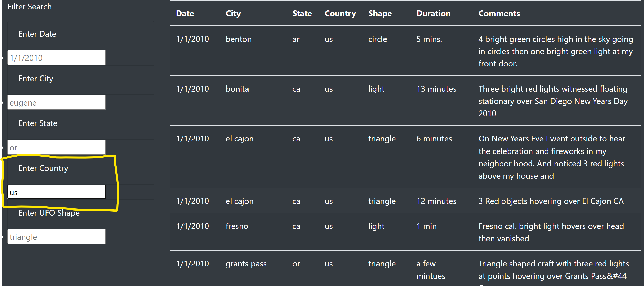Focus the city field showing eugene
This screenshot has height=286, width=644.
pyautogui.click(x=57, y=102)
